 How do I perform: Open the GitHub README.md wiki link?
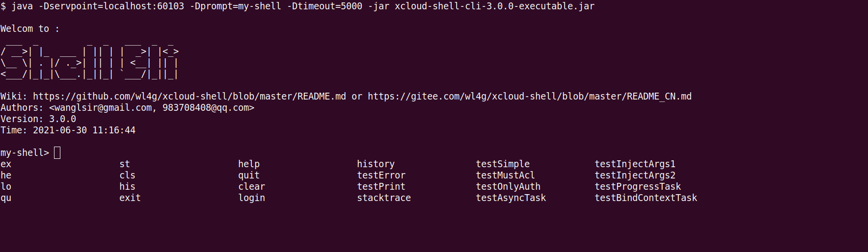pyautogui.click(x=189, y=97)
